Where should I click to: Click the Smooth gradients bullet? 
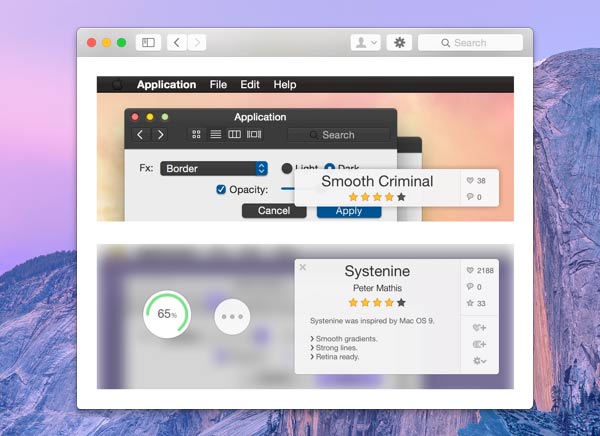pos(344,339)
